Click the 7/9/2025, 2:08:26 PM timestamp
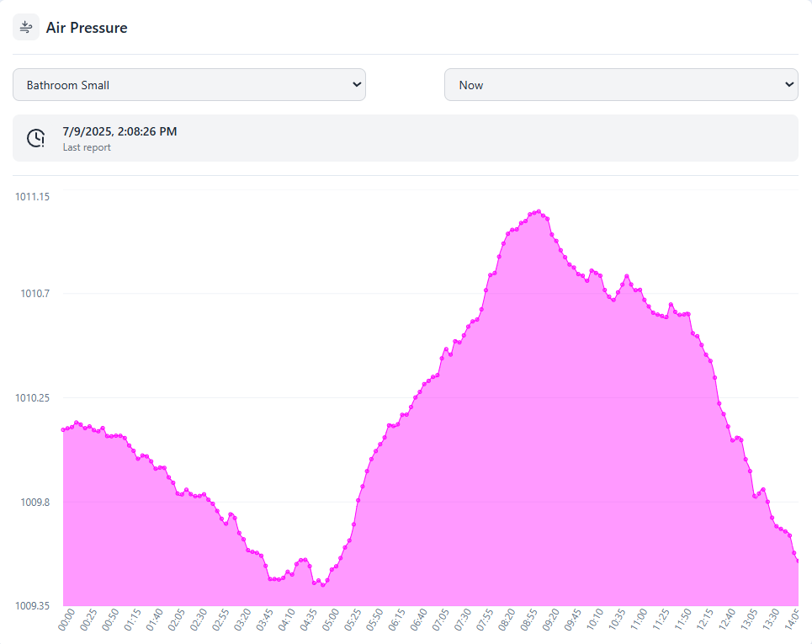The height and width of the screenshot is (644, 812). tap(119, 131)
